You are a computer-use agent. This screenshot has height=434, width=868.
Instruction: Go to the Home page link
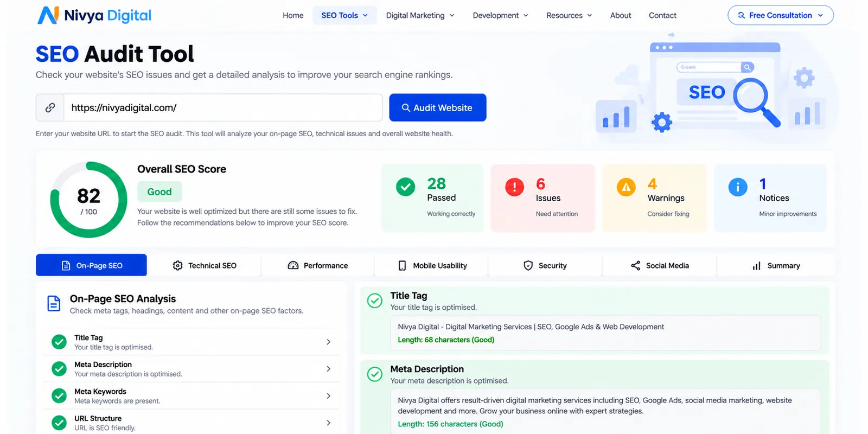coord(293,15)
